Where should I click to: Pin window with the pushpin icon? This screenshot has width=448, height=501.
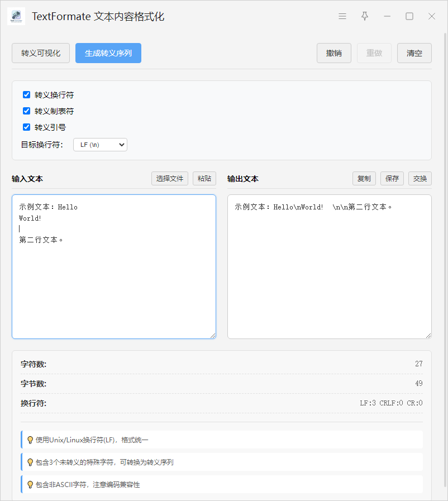coord(365,16)
